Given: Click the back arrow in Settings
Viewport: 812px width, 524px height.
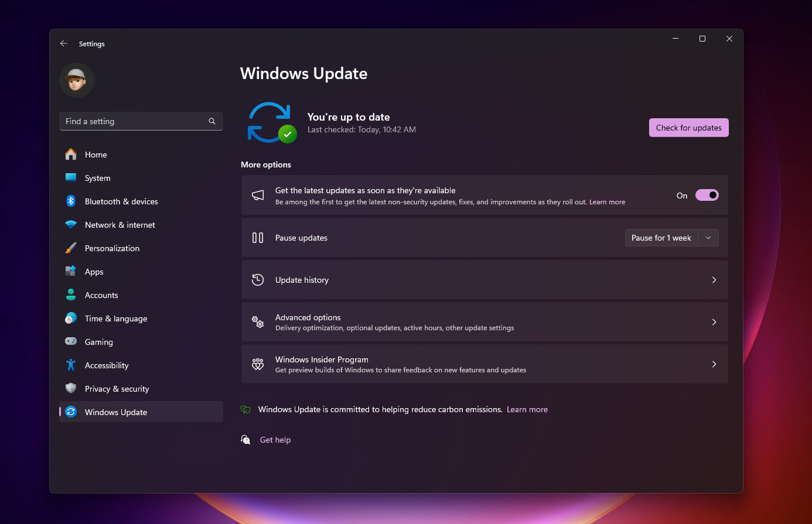Looking at the screenshot, I should [x=64, y=44].
